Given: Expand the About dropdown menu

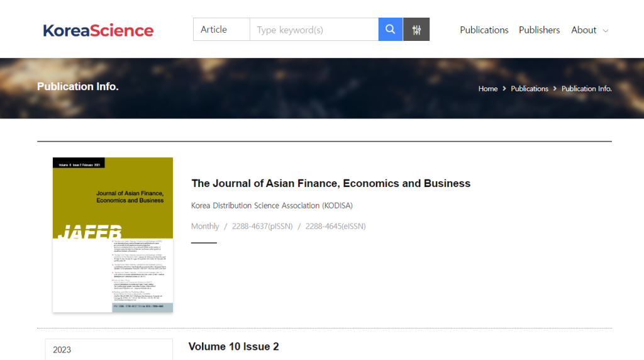Looking at the screenshot, I should point(589,30).
